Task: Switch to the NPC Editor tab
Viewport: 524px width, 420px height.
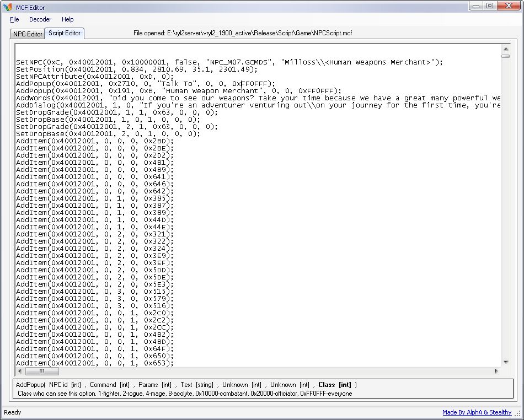Action: point(27,34)
